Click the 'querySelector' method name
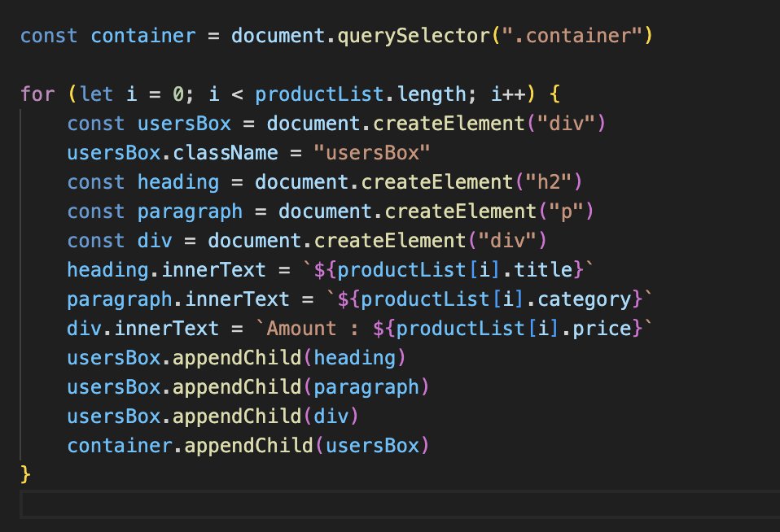This screenshot has width=780, height=532. tap(414, 36)
